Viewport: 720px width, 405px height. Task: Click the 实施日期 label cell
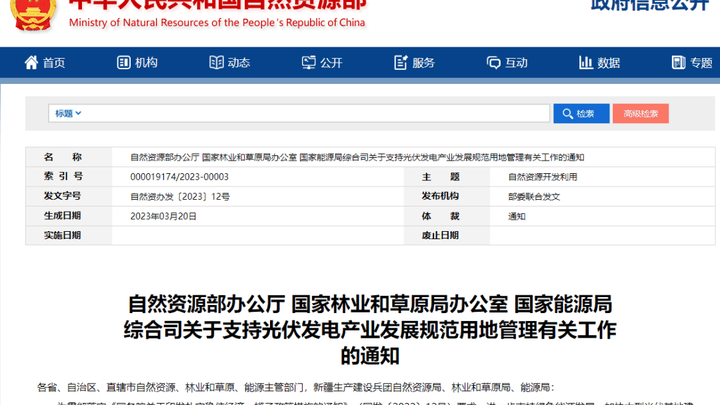tap(69, 236)
